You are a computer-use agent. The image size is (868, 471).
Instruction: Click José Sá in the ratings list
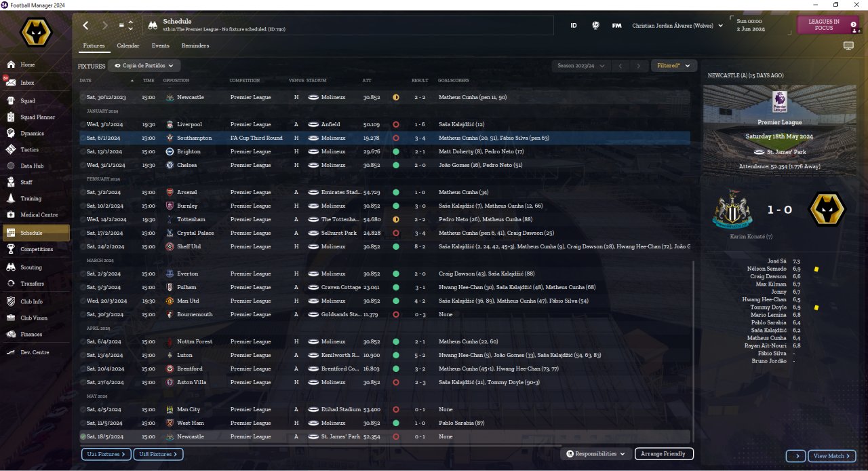778,261
